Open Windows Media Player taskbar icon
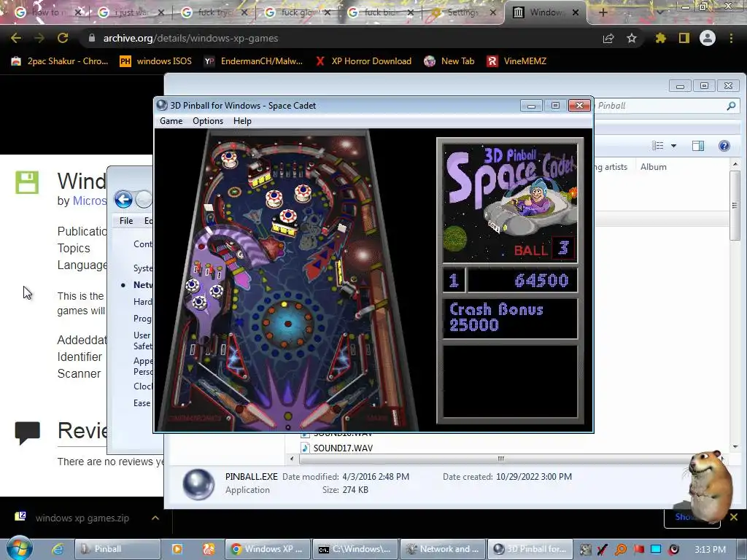Screen dimensions: 747x560 pos(177,549)
